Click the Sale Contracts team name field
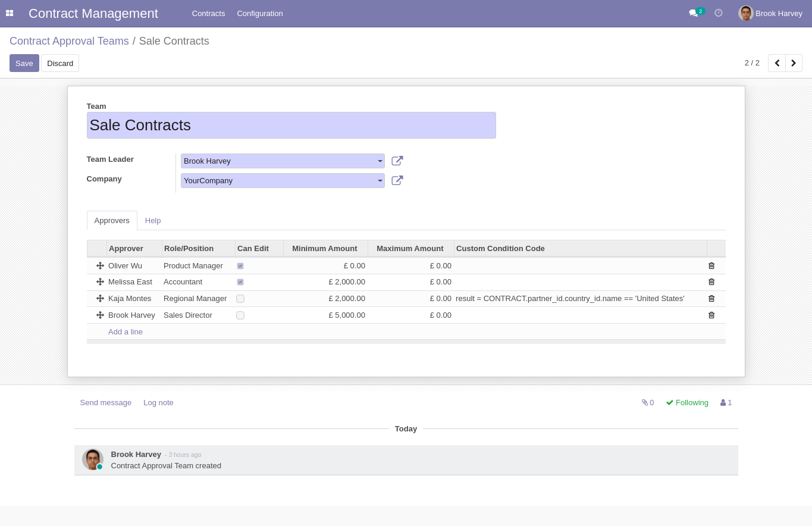 pyautogui.click(x=291, y=125)
